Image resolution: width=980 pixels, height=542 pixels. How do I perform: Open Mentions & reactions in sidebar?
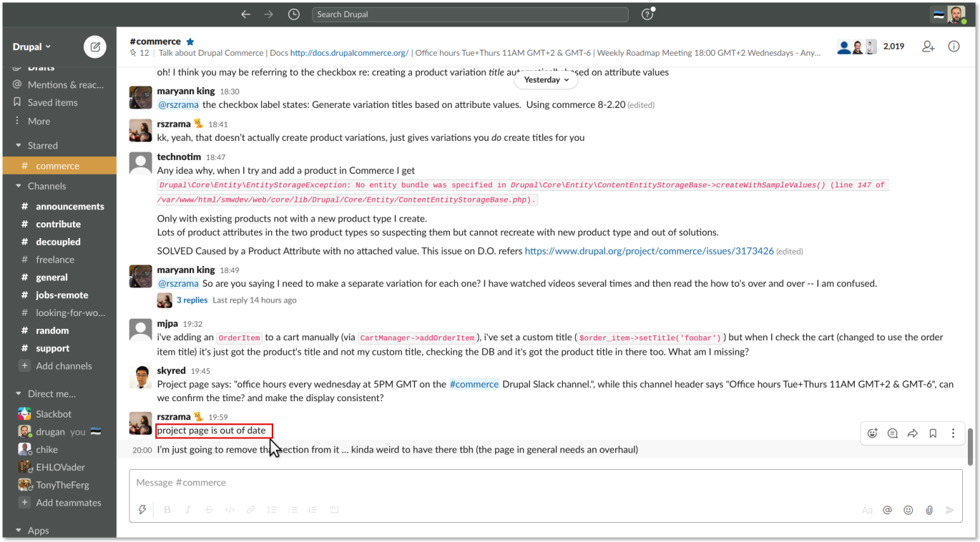pos(59,84)
